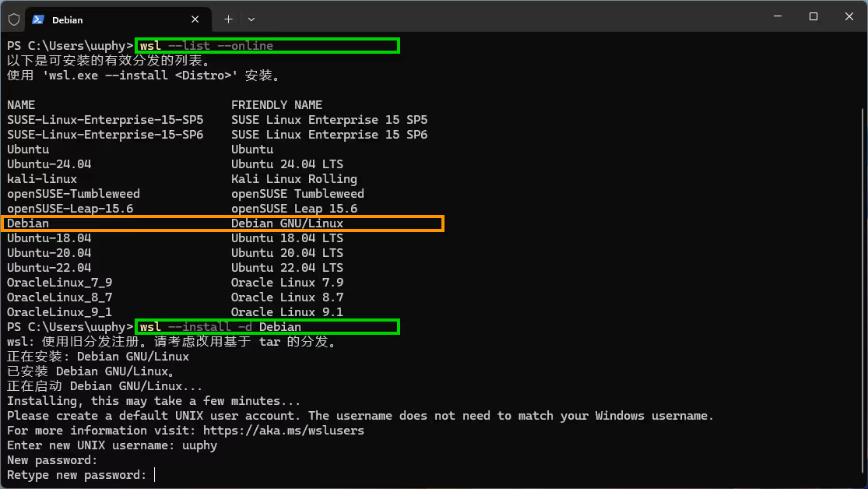Open the new tab profile dropdown
868x489 pixels.
click(x=251, y=19)
